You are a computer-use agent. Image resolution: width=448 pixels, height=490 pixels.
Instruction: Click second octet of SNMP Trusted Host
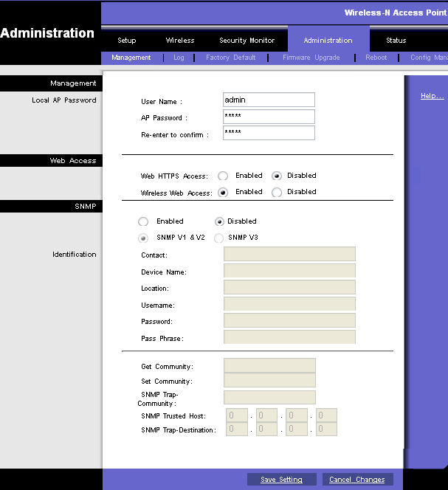[266, 415]
